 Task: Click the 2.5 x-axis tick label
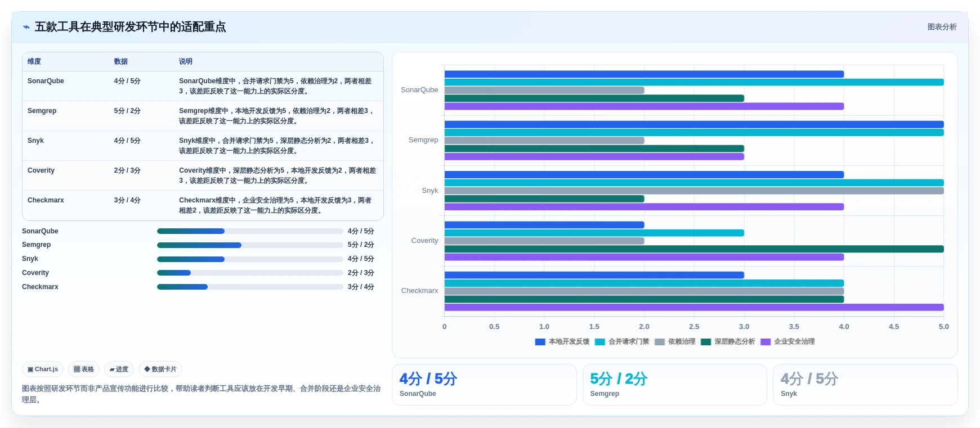point(694,327)
